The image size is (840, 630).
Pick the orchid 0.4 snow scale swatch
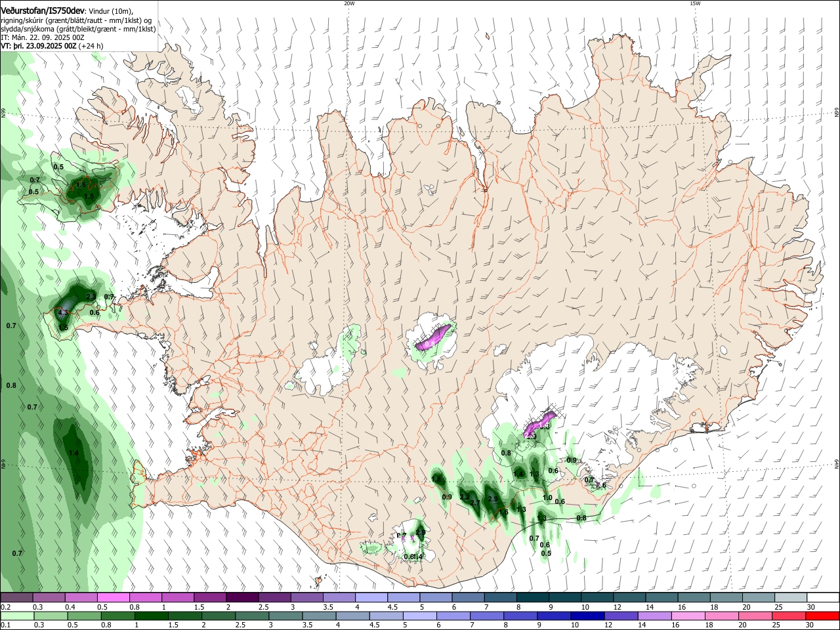(x=81, y=598)
